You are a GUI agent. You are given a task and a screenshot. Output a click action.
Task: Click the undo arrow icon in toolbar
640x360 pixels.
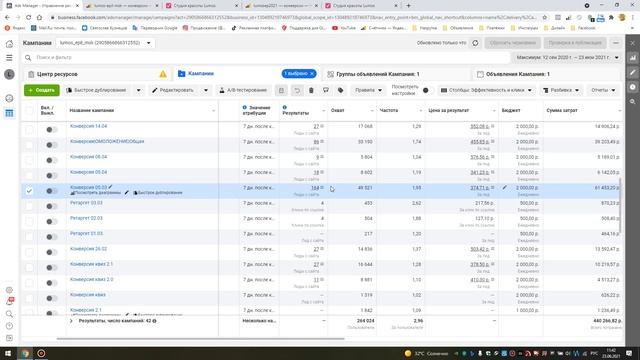point(297,90)
